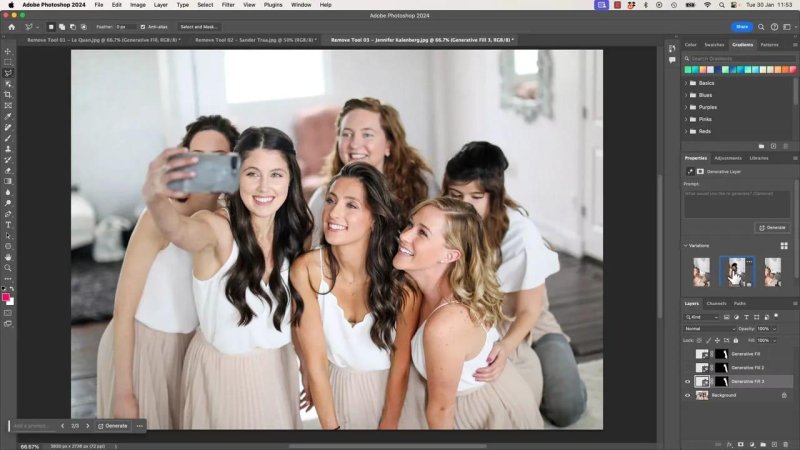
Task: Click the Home icon in options bar
Action: [x=11, y=27]
